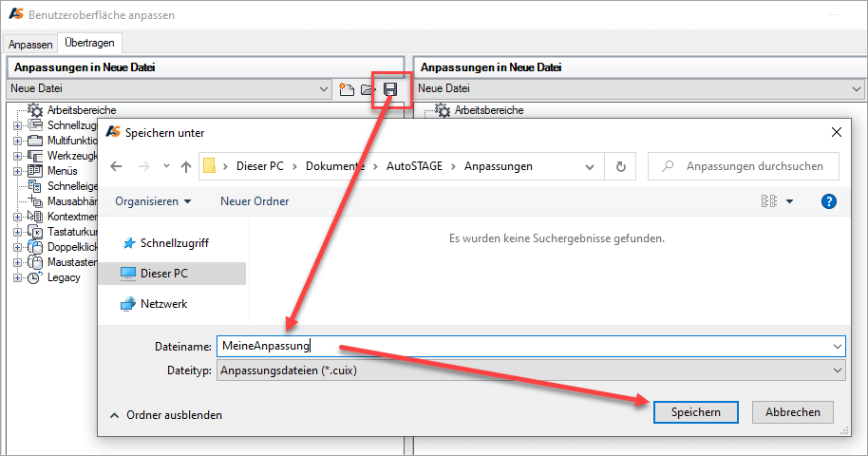The image size is (868, 456).
Task: Expand the Schnellzugriff tree node
Action: coord(18,125)
